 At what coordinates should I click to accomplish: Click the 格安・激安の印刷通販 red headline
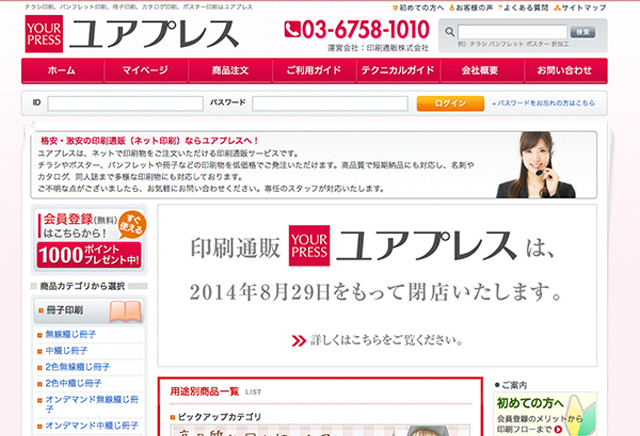click(x=149, y=141)
